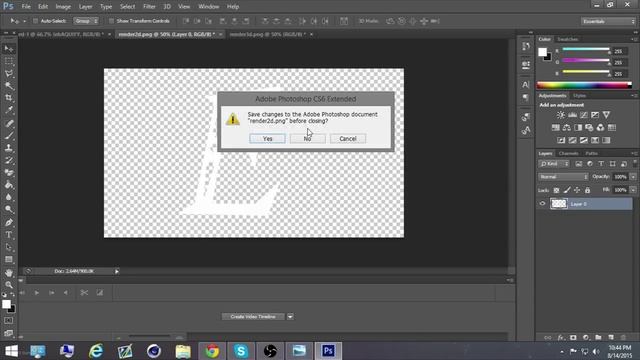Enable Show Transform Controls checkbox

pos(111,21)
